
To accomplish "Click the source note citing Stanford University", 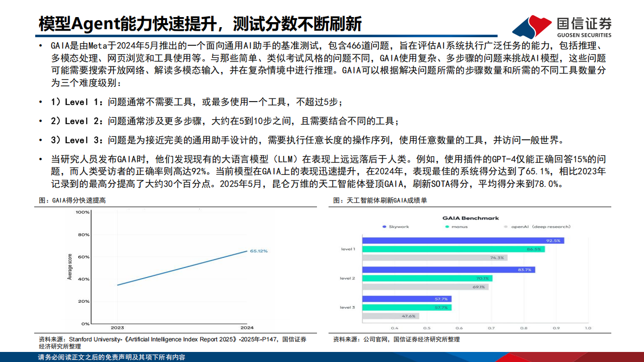I will click(x=173, y=343).
